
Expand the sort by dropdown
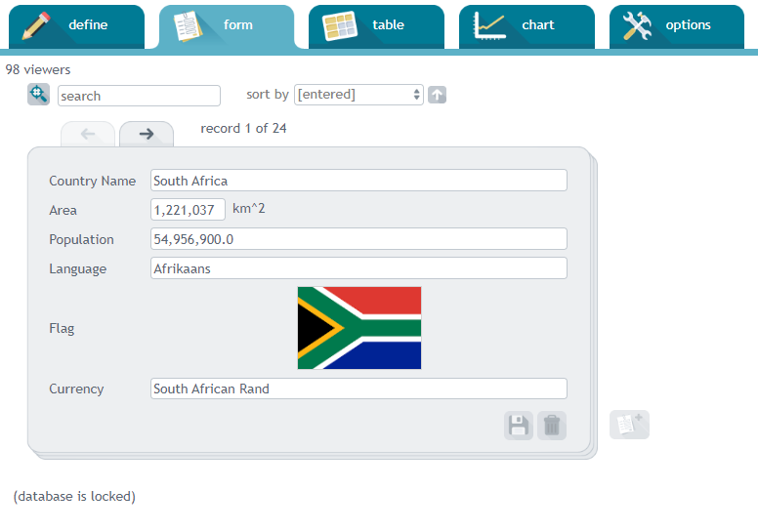click(358, 95)
